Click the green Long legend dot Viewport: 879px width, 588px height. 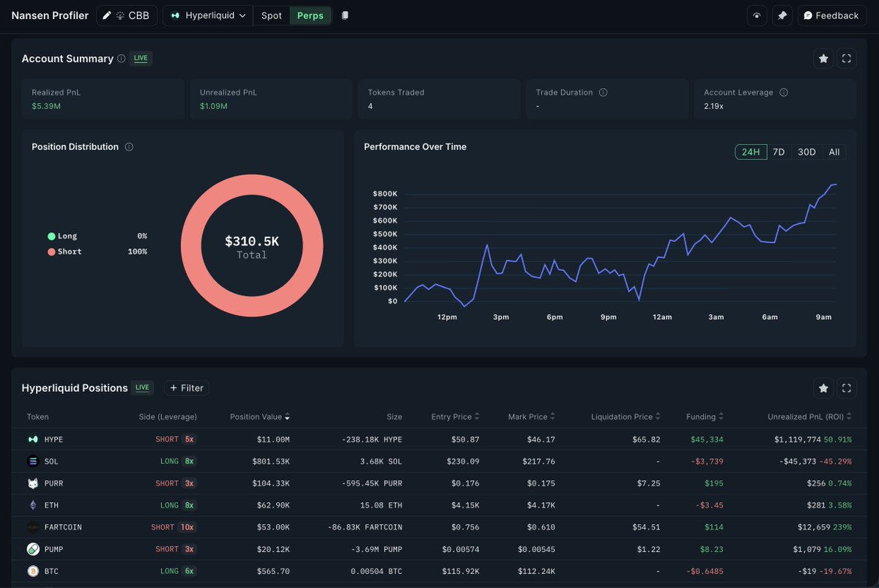pos(51,237)
